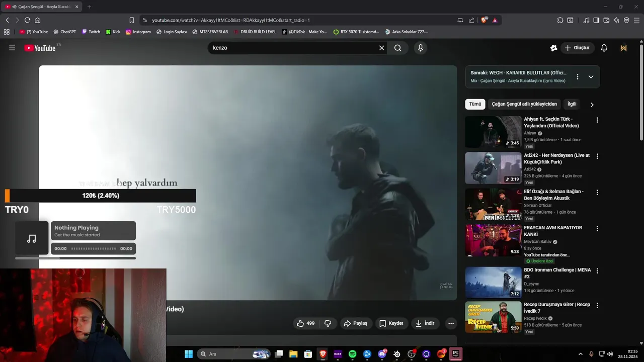
Task: Open the apps grid icon on bookmarks bar
Action: [x=7, y=32]
